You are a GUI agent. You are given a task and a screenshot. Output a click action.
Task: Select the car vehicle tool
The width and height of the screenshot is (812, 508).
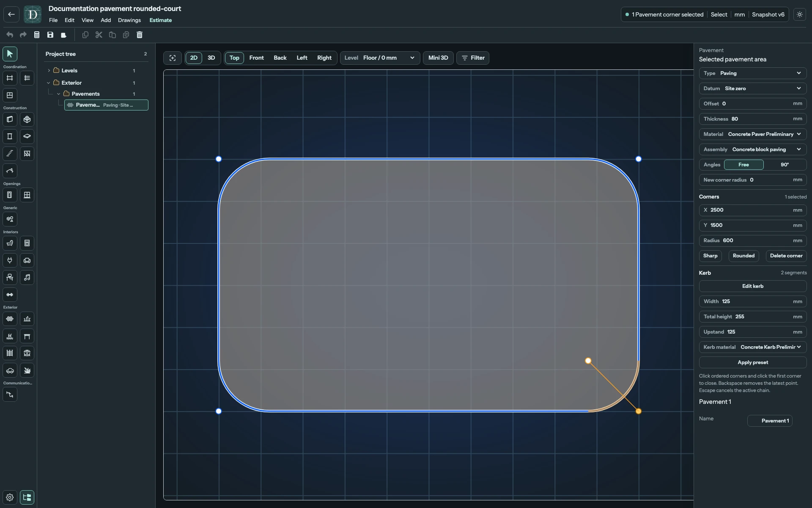(x=10, y=370)
